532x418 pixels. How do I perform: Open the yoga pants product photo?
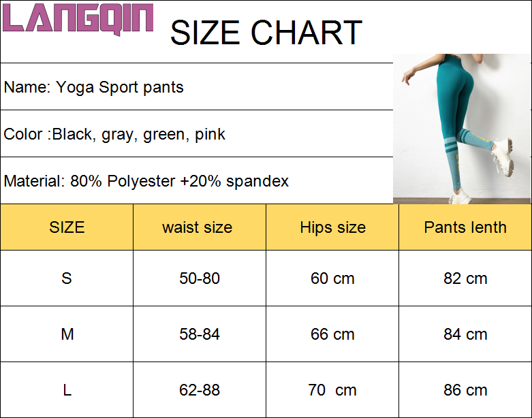coord(462,129)
